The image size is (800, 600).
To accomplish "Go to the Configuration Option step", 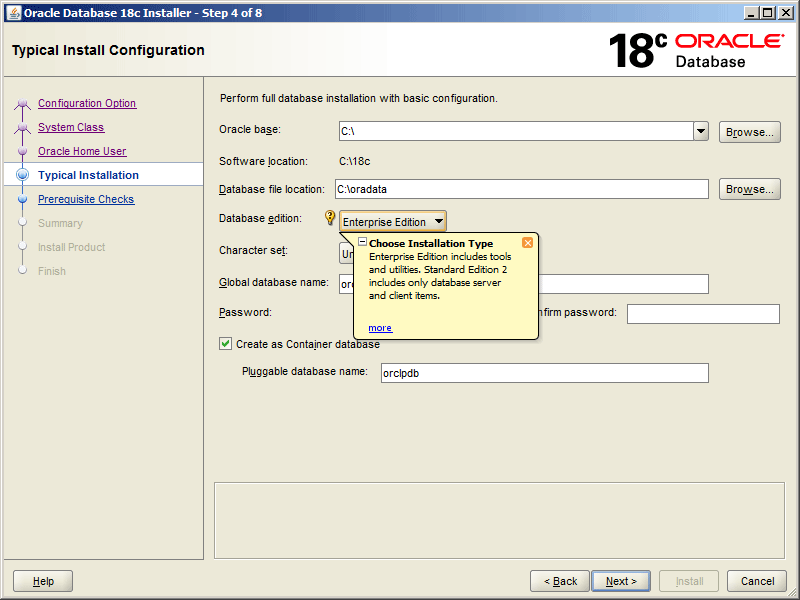I will 87,103.
